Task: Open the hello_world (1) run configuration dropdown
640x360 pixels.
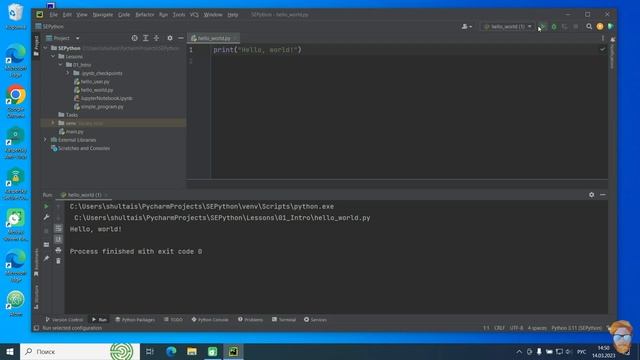Action: point(508,27)
